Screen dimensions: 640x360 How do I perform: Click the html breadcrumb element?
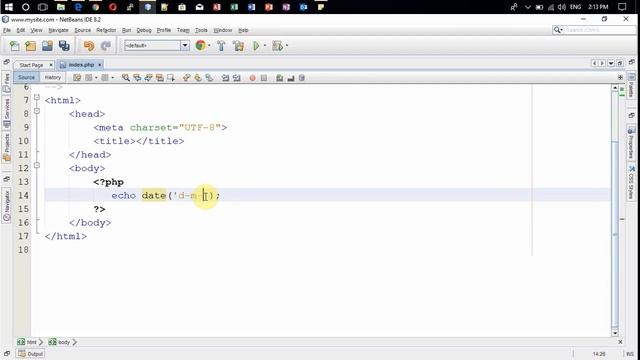point(27,342)
